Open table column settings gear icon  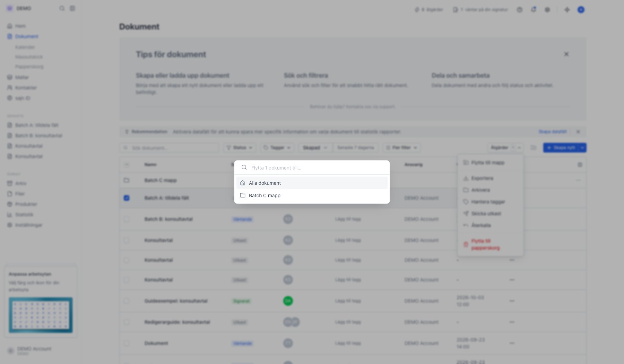click(580, 165)
